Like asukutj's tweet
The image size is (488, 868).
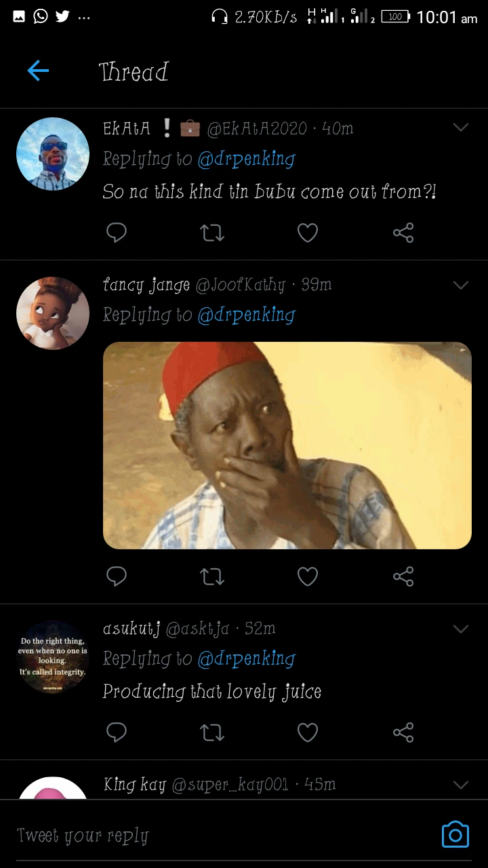[x=308, y=732]
